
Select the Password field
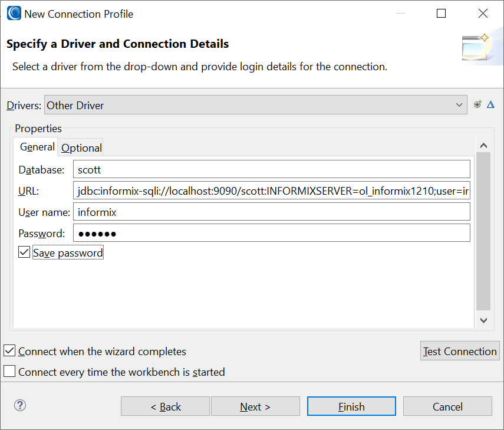[272, 233]
